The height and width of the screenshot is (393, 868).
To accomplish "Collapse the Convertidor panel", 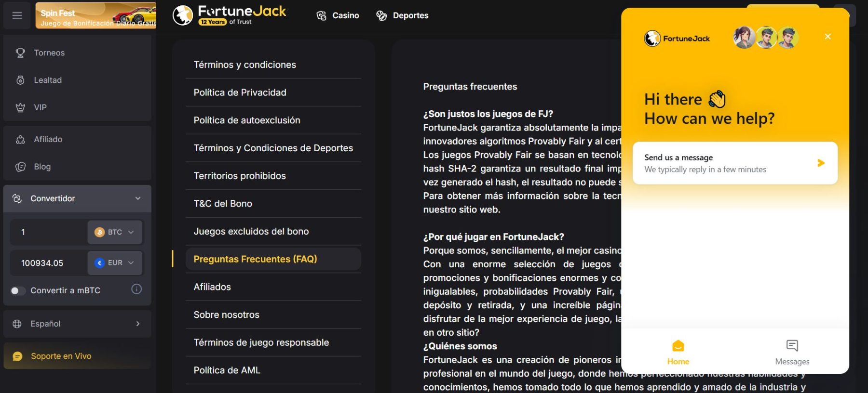I will (138, 198).
